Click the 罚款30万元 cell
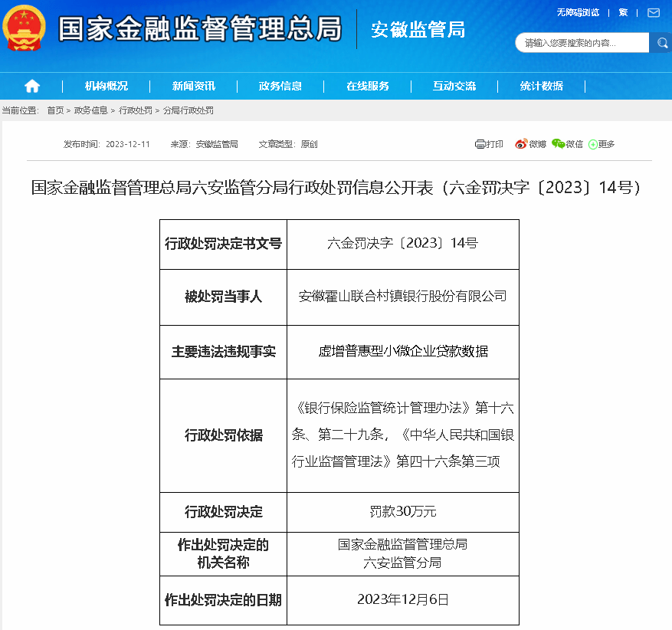 pos(403,511)
